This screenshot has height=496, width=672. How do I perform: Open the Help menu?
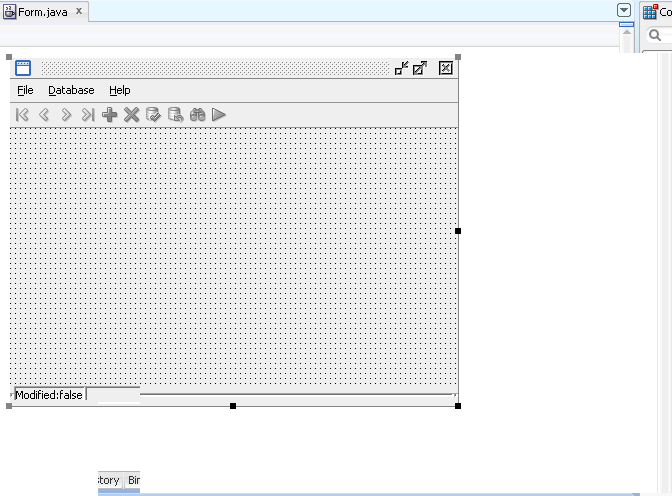(x=120, y=90)
